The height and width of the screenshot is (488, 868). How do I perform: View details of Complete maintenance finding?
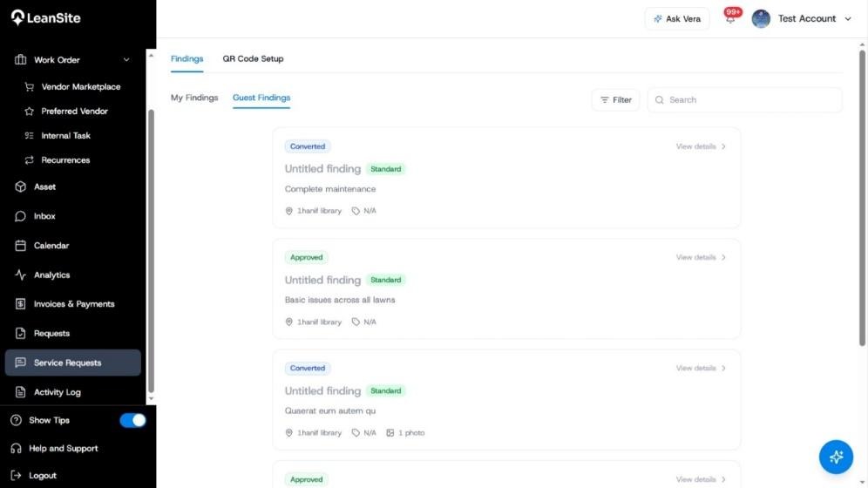[x=701, y=146]
